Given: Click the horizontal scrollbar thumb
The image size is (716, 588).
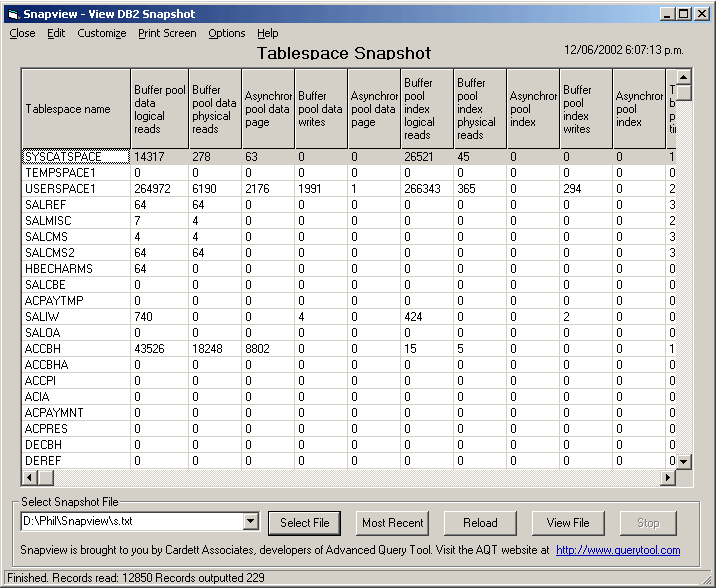Looking at the screenshot, I should pos(46,478).
